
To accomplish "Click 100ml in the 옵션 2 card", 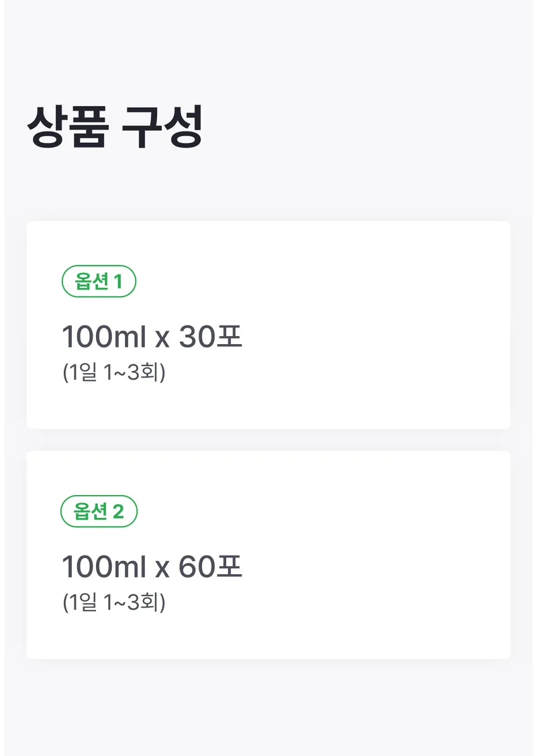I will click(104, 567).
